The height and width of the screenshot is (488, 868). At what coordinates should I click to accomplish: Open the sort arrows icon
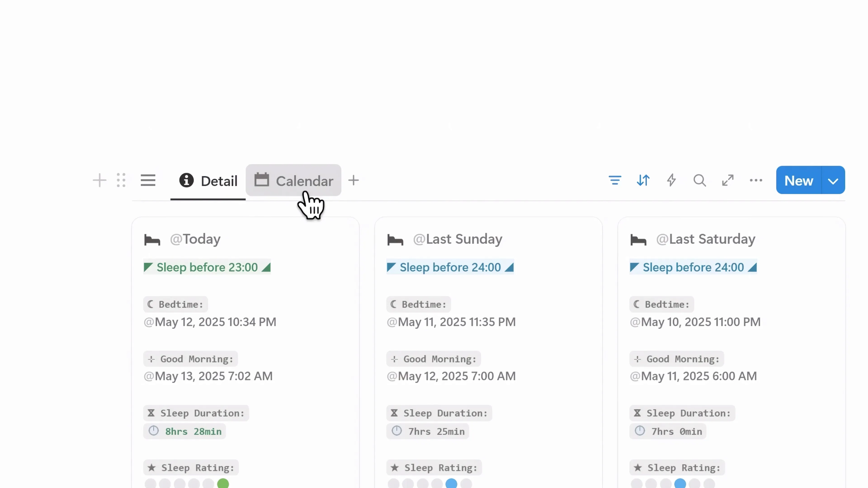coord(643,180)
